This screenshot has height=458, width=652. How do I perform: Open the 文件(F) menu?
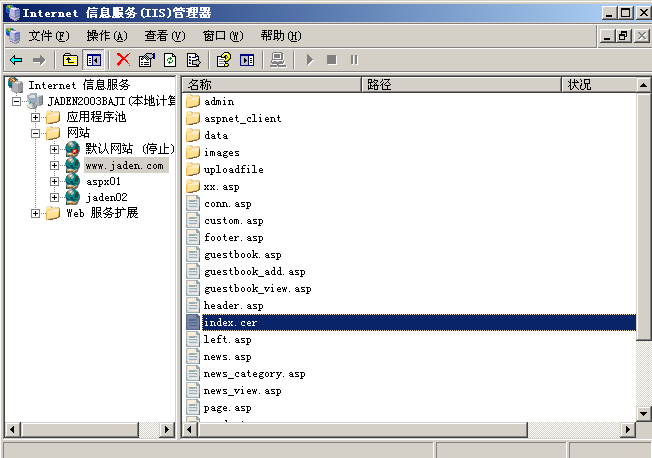pyautogui.click(x=49, y=36)
